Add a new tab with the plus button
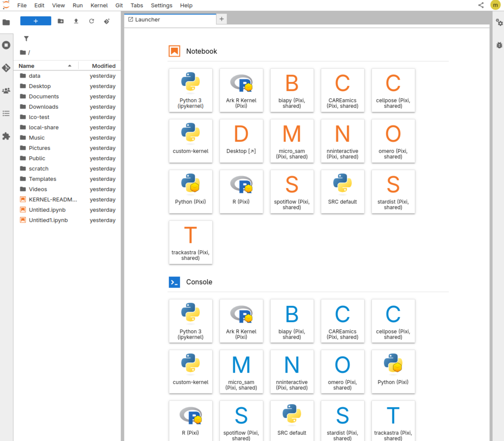This screenshot has height=441, width=504. coord(222,19)
